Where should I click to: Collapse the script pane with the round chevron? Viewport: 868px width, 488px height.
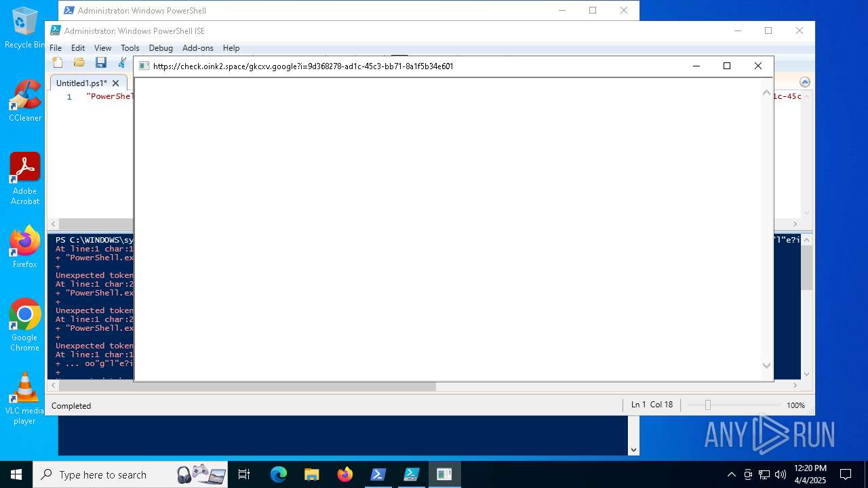tap(805, 82)
